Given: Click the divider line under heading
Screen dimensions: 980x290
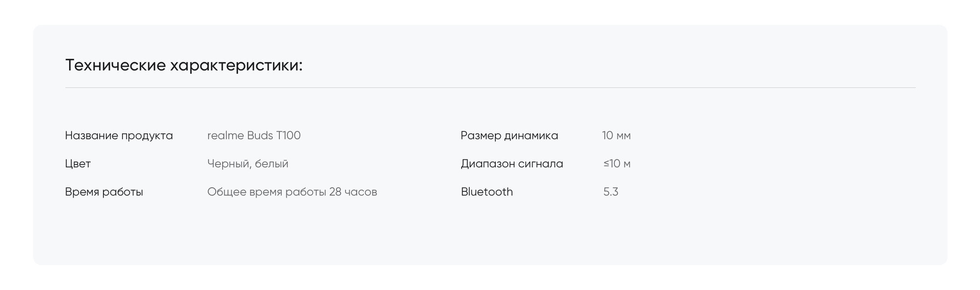Looking at the screenshot, I should [x=490, y=88].
